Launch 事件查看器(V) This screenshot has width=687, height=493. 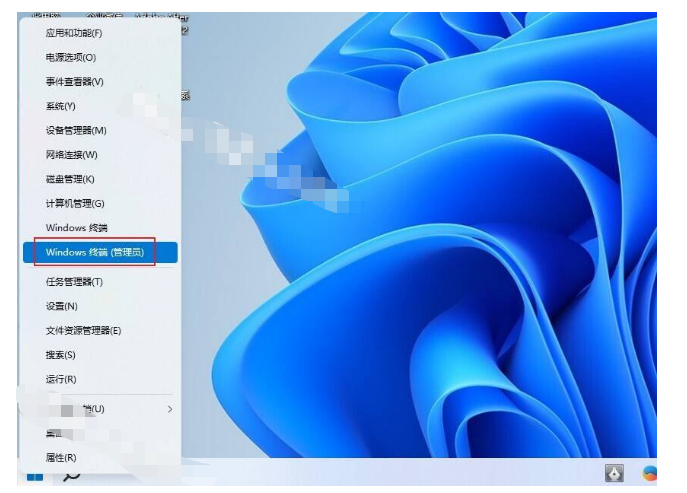click(x=74, y=82)
